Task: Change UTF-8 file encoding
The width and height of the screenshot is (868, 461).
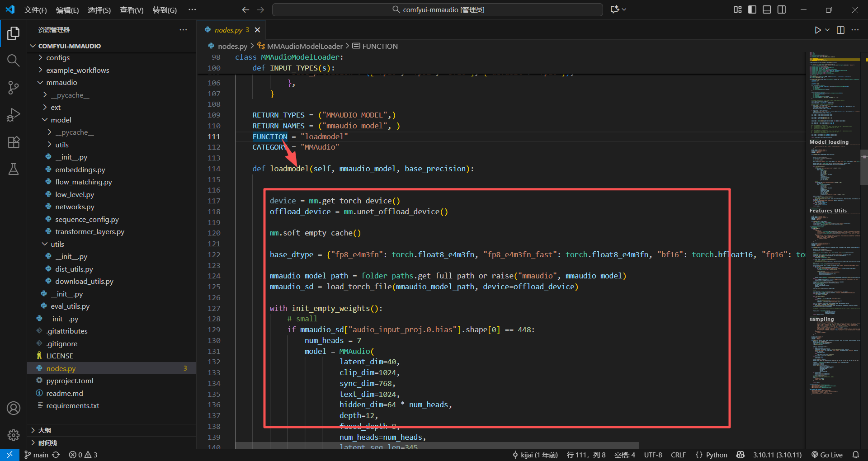Action: 653,455
